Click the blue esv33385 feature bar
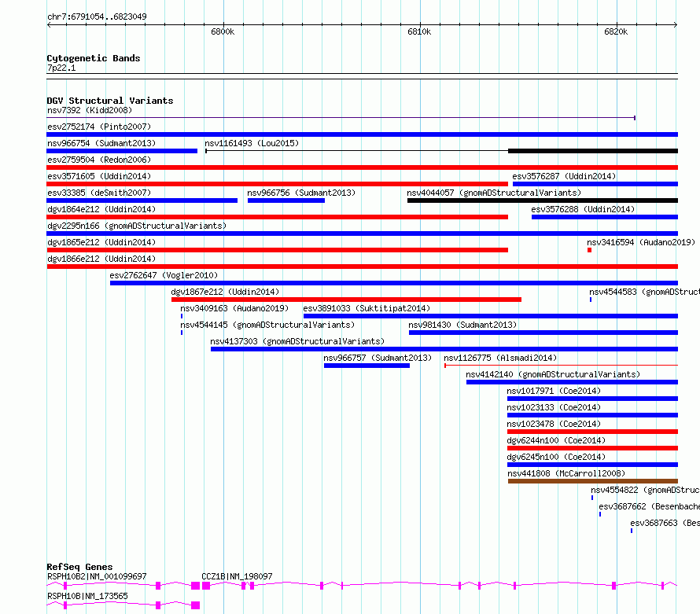The width and height of the screenshot is (700, 614). click(x=142, y=200)
